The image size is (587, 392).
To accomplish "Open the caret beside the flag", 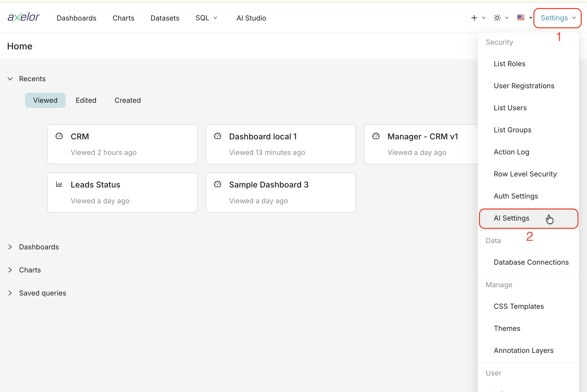I will coord(530,18).
